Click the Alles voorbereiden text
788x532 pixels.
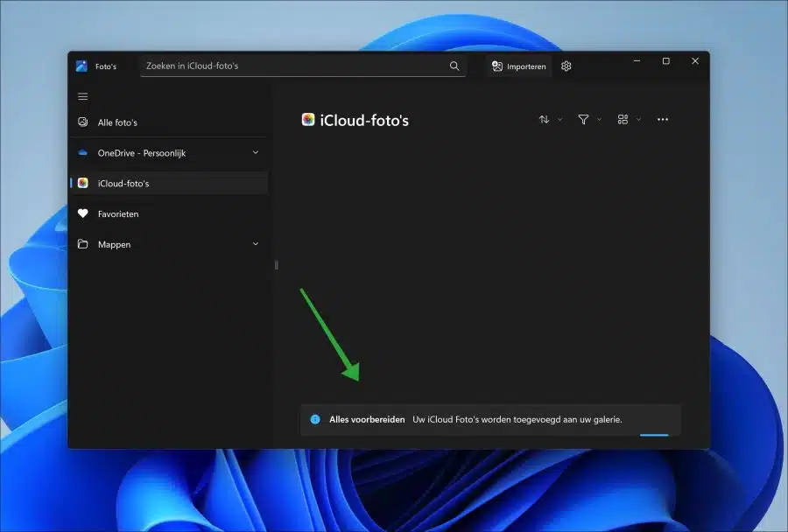tap(367, 419)
